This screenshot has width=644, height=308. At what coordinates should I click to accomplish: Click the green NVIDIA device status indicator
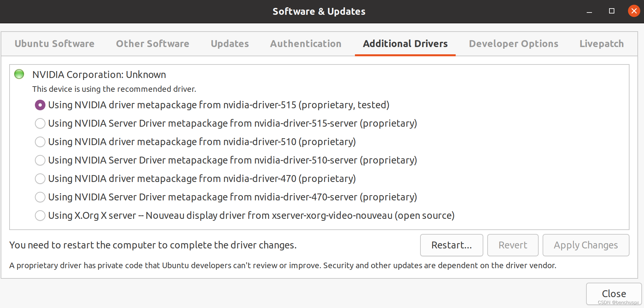pyautogui.click(x=19, y=74)
